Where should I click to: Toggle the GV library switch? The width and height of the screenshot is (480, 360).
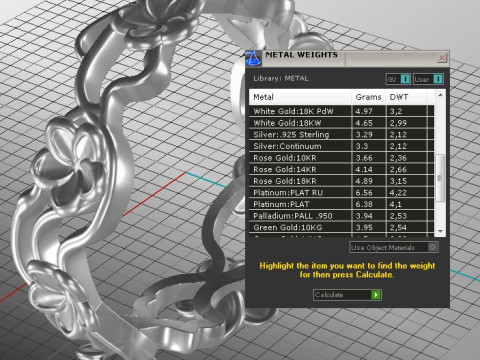[398, 79]
